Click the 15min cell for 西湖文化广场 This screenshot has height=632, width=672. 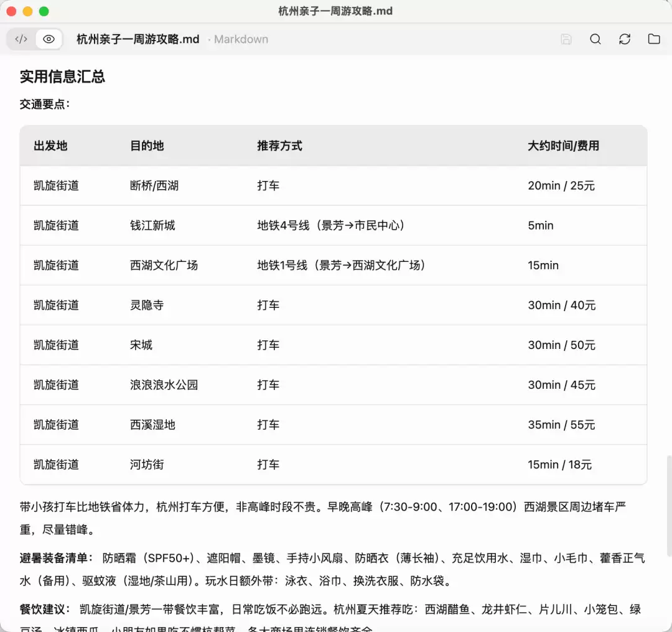point(543,265)
